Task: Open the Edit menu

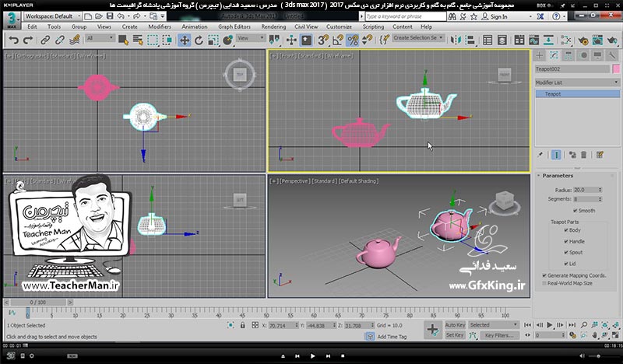Action: 32,26
